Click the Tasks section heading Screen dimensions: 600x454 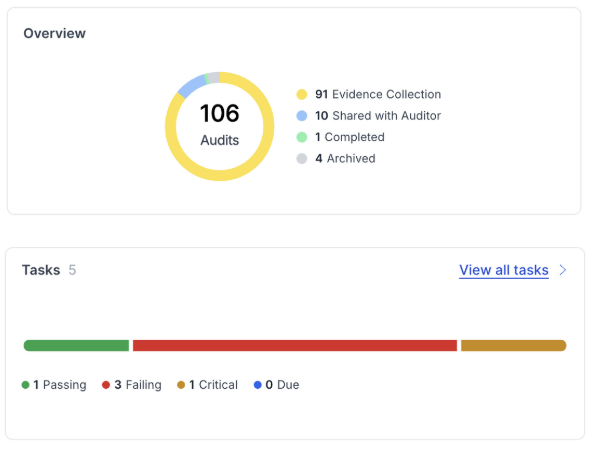41,270
